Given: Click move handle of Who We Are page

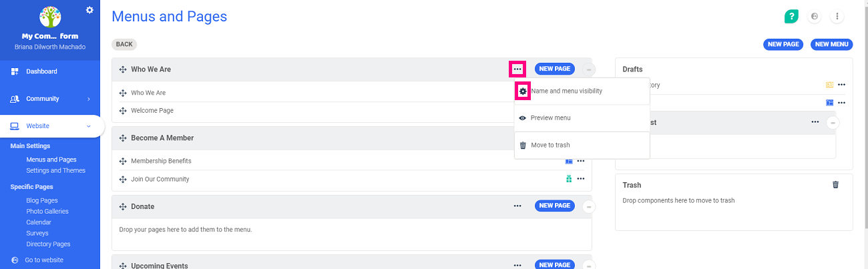Looking at the screenshot, I should [x=123, y=93].
